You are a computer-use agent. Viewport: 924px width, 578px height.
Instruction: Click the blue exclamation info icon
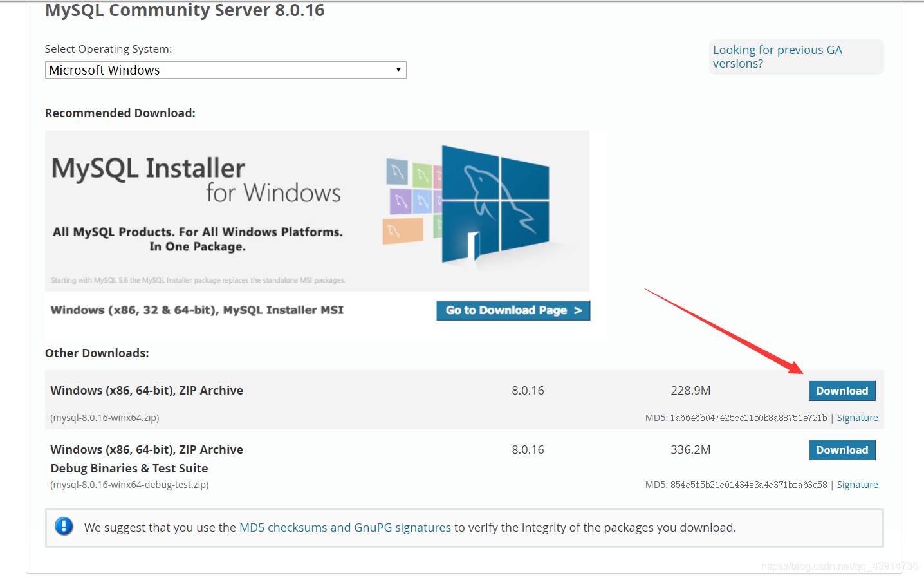(64, 527)
